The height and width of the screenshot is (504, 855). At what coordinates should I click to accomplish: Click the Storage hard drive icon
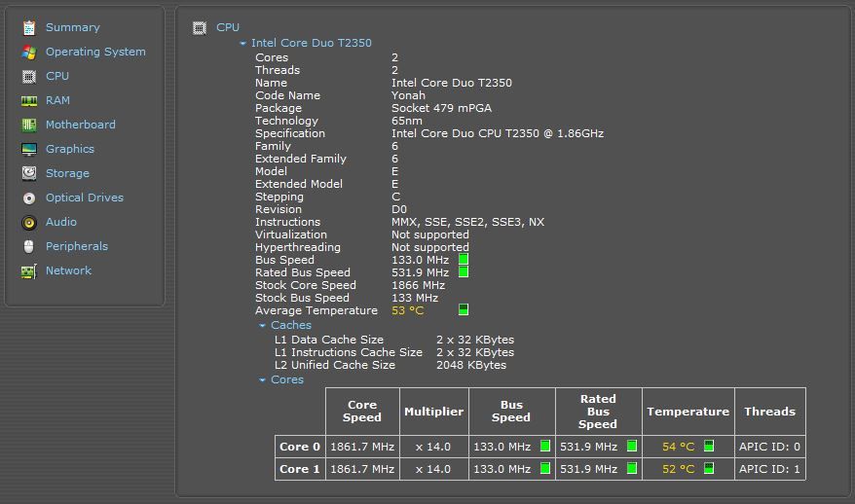tap(29, 173)
